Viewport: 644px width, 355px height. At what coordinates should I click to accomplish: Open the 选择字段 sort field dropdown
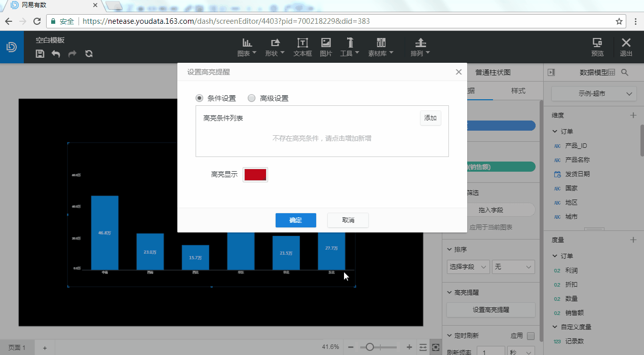click(x=468, y=266)
